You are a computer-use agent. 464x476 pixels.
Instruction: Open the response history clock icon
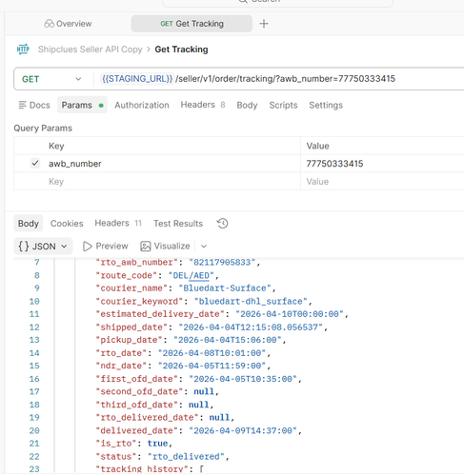tap(222, 224)
